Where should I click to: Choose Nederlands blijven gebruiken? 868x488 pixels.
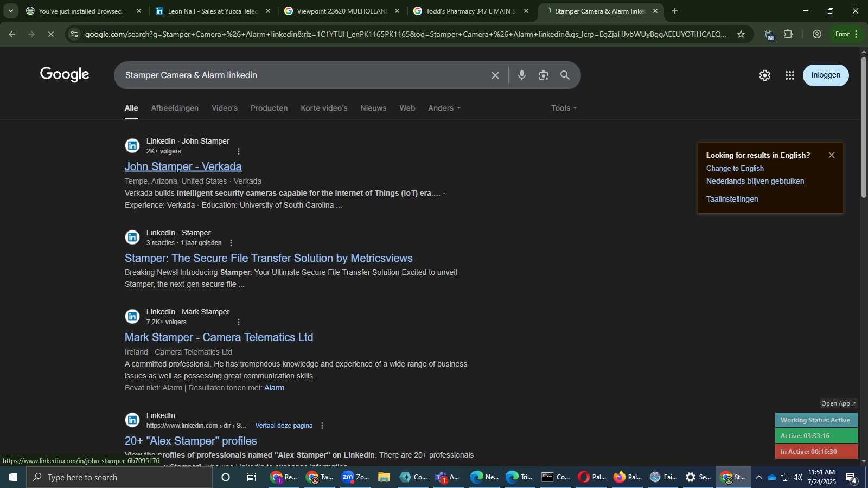(755, 181)
